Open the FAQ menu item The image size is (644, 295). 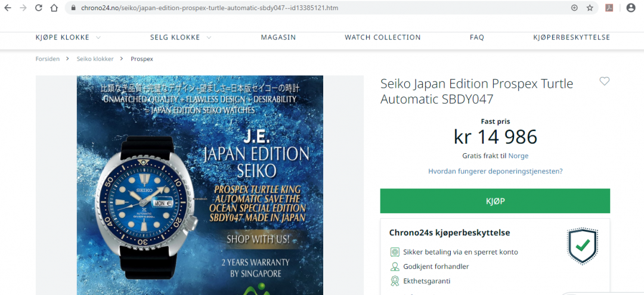coord(477,38)
